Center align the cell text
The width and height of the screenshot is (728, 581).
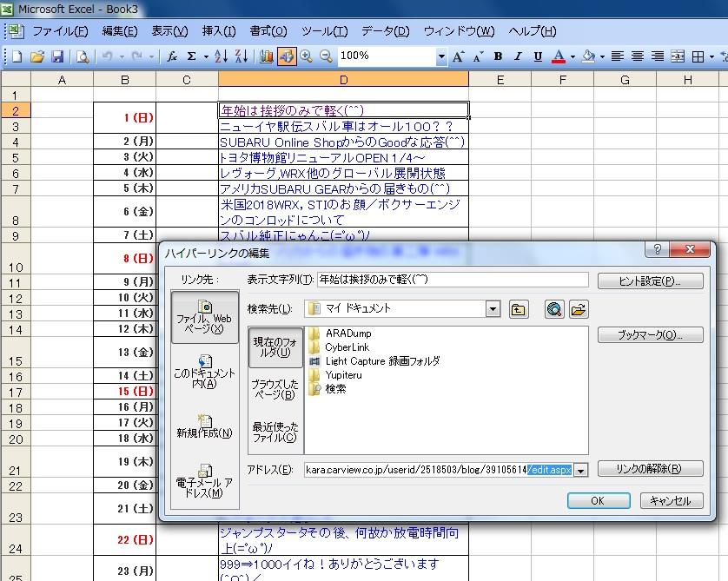pos(638,56)
